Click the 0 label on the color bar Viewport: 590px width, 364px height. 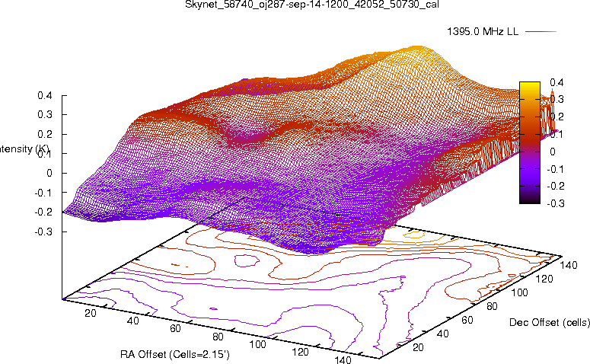click(552, 152)
